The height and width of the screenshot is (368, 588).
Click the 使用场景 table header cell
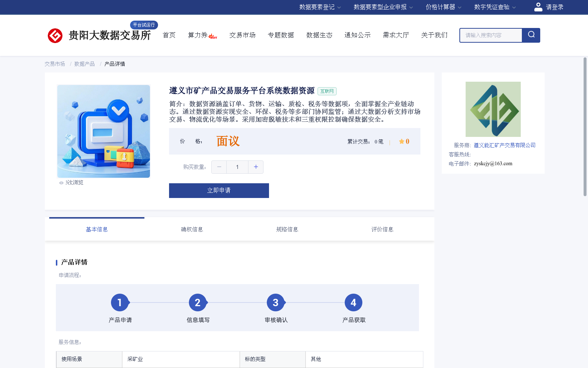(x=89, y=359)
